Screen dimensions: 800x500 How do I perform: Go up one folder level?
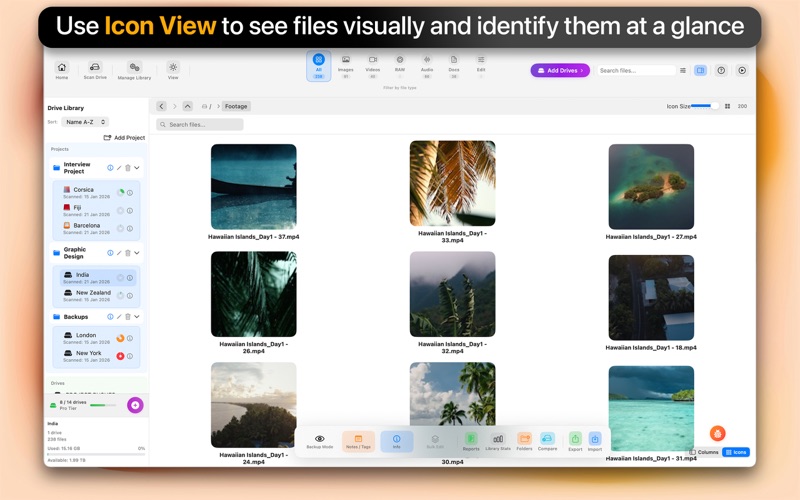(x=188, y=106)
